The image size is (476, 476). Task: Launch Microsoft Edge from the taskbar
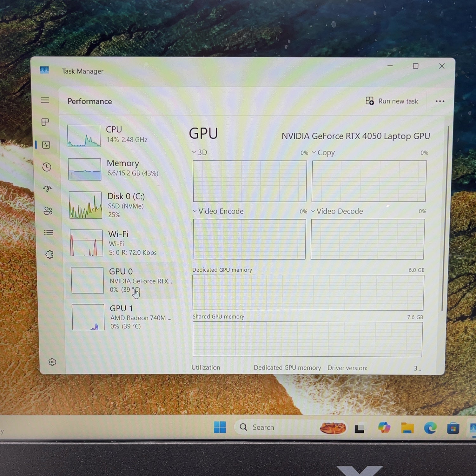point(430,428)
